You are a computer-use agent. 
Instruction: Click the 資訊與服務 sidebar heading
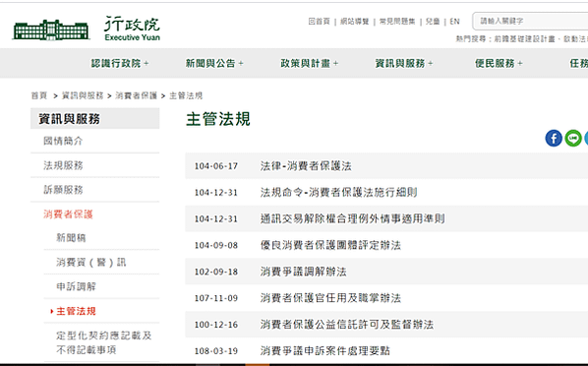94,119
